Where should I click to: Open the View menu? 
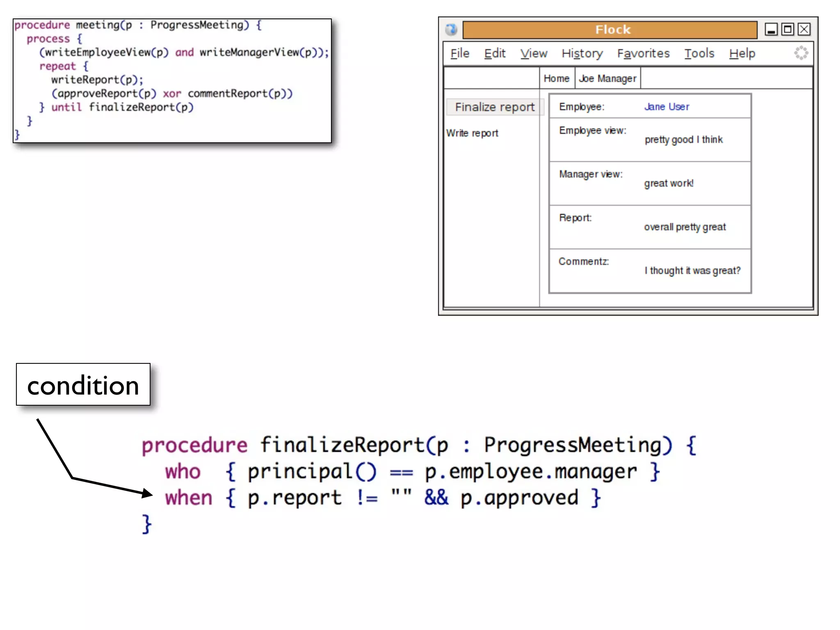tap(534, 53)
